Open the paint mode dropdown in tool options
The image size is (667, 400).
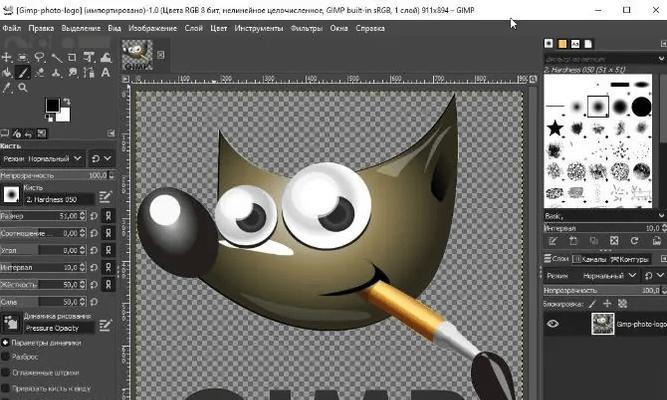click(x=42, y=159)
